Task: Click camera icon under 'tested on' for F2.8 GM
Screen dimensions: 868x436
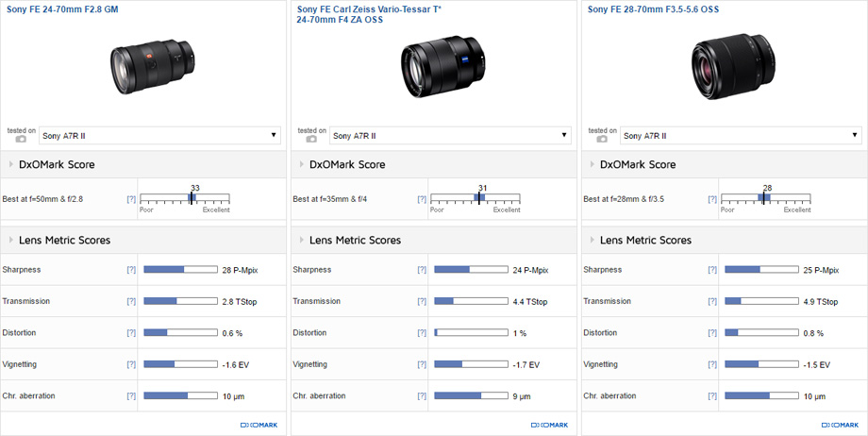Action: pos(21,139)
